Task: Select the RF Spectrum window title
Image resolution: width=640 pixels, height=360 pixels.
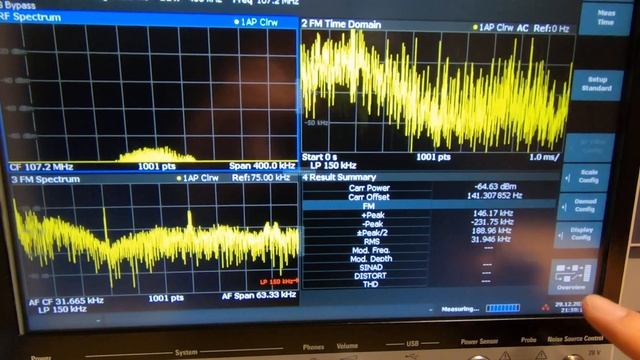Action: pyautogui.click(x=31, y=17)
